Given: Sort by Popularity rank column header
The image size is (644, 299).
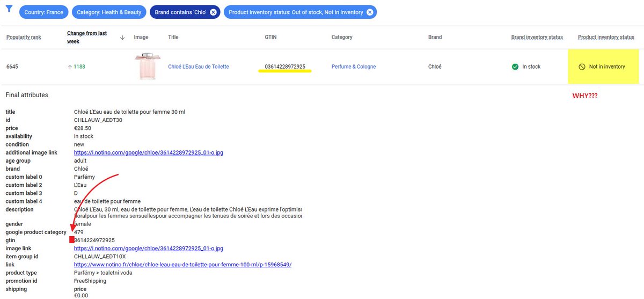Looking at the screenshot, I should tap(24, 37).
